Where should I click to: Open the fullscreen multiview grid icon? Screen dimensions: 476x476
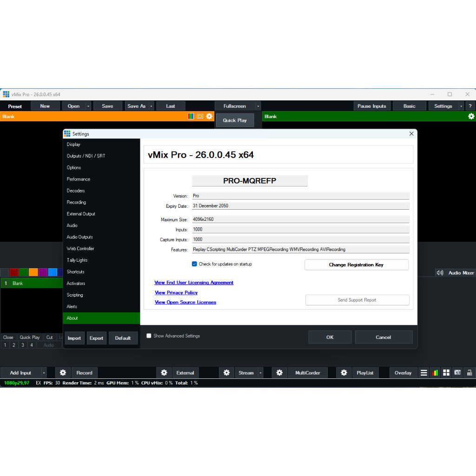click(446, 372)
